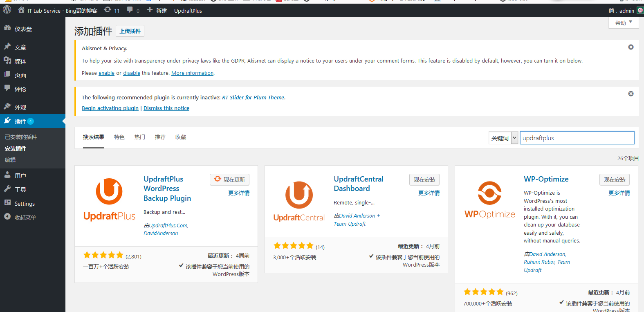
Task: Open the 关键词 search type dropdown
Action: coord(503,138)
